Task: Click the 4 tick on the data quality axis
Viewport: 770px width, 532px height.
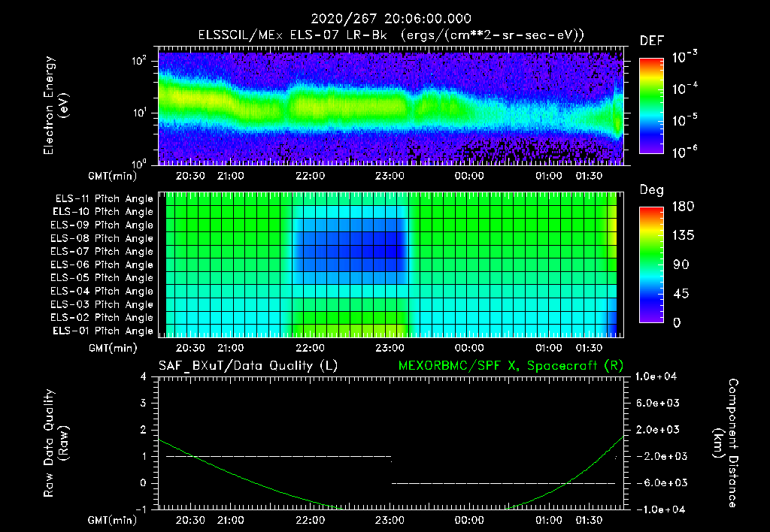Action: pos(144,376)
